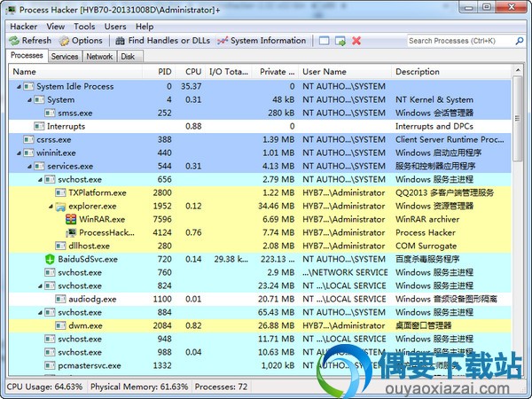Click the find window toolbar icon
Image resolution: width=532 pixels, height=399 pixels.
click(324, 41)
